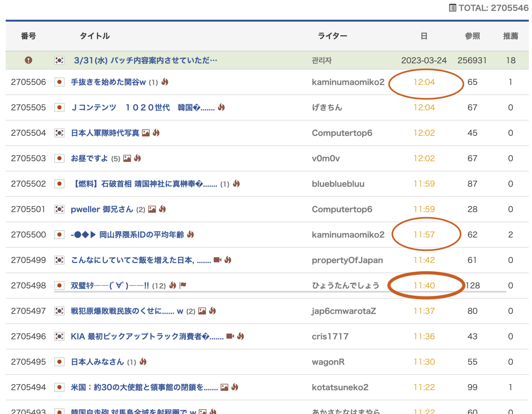
Task: Click the Korean flag on admin notice
Action: (x=59, y=60)
